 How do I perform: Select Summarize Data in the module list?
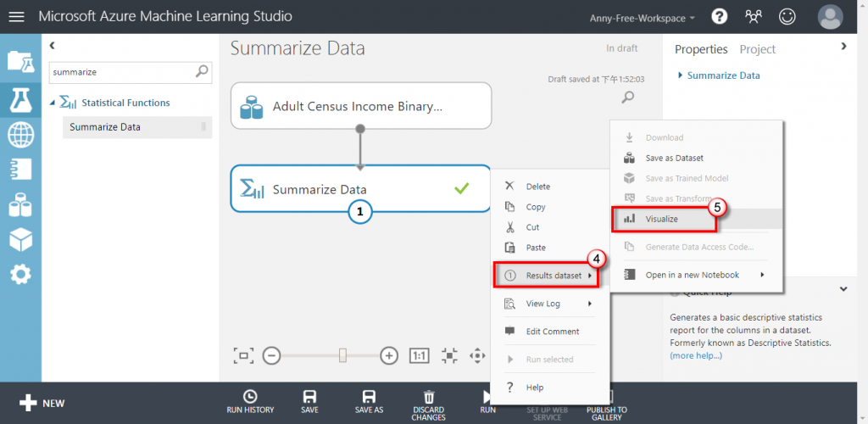coord(137,126)
